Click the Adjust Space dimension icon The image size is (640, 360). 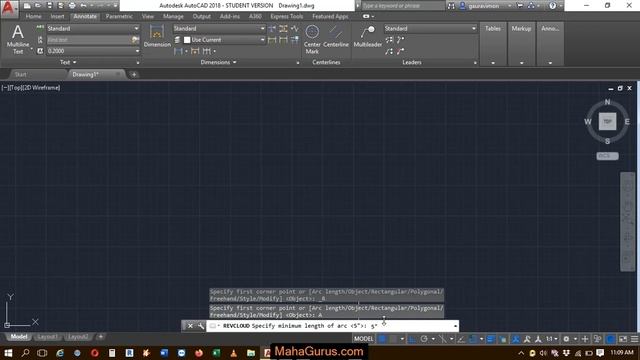point(283,29)
